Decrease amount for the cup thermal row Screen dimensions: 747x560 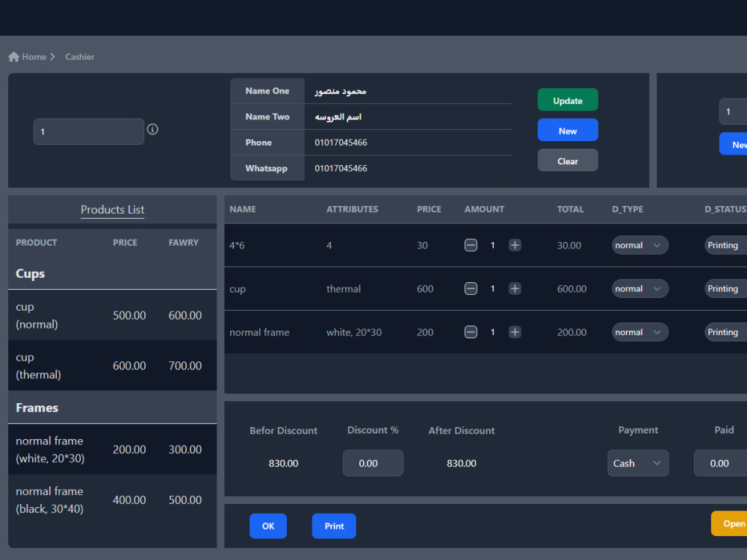coord(471,288)
